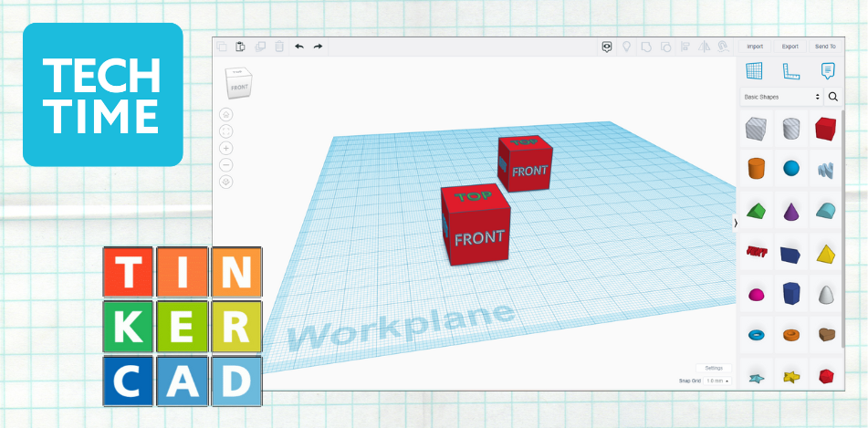Pick the light blue Scribble shape
868x428 pixels.
(x=825, y=170)
